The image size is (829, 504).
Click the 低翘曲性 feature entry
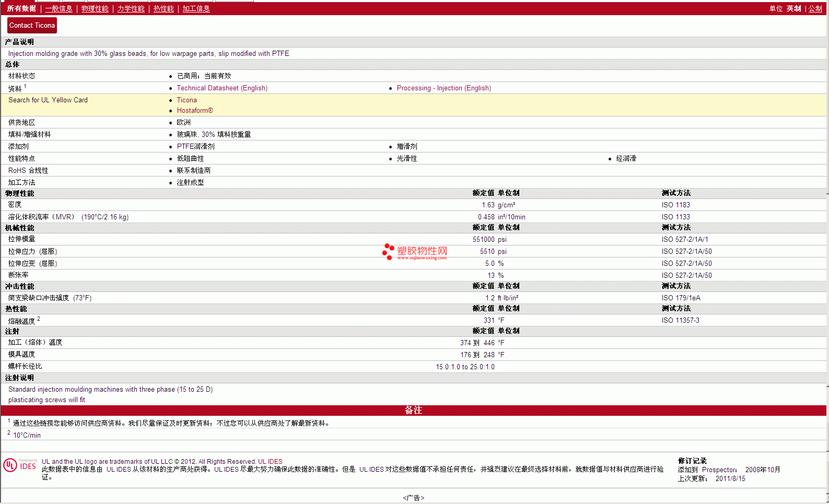(x=190, y=158)
